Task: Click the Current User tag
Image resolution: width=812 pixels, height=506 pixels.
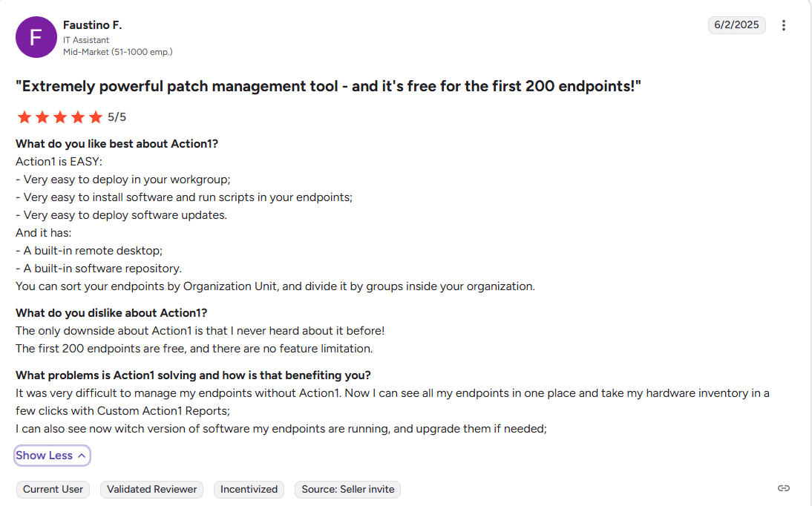Action: tap(53, 490)
